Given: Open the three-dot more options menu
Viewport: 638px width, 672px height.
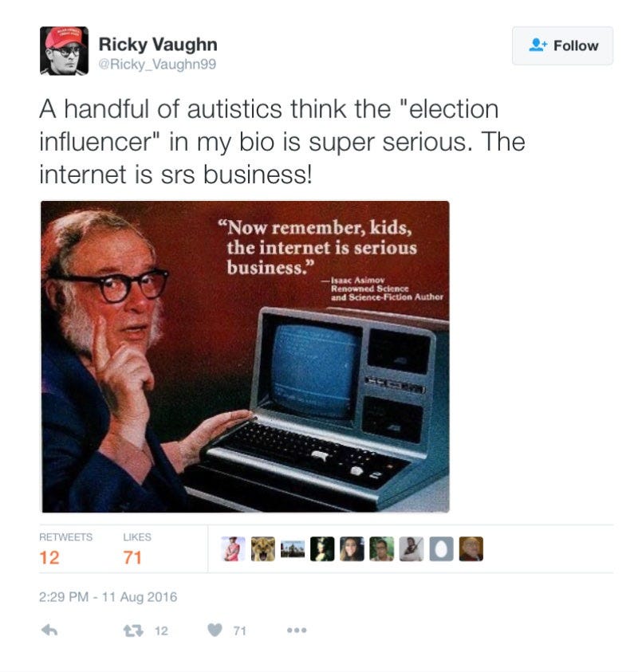Looking at the screenshot, I should pyautogui.click(x=297, y=630).
